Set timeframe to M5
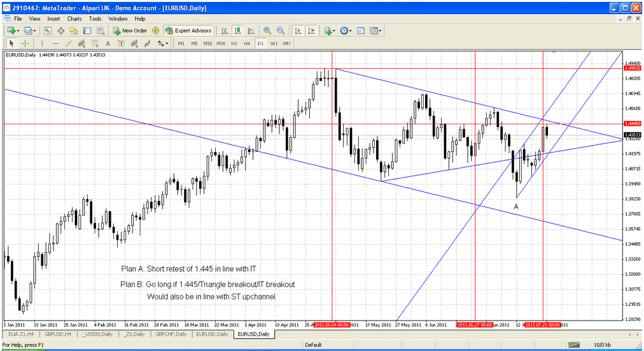 (194, 43)
